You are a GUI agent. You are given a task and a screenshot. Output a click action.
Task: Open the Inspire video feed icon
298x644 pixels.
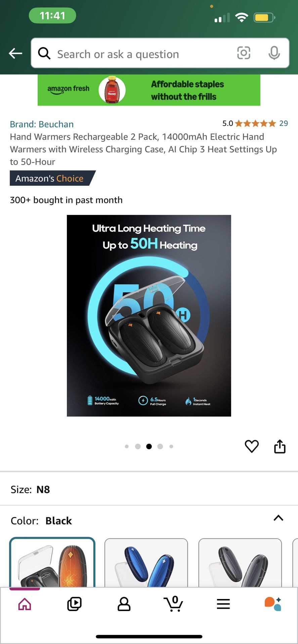coord(74,604)
